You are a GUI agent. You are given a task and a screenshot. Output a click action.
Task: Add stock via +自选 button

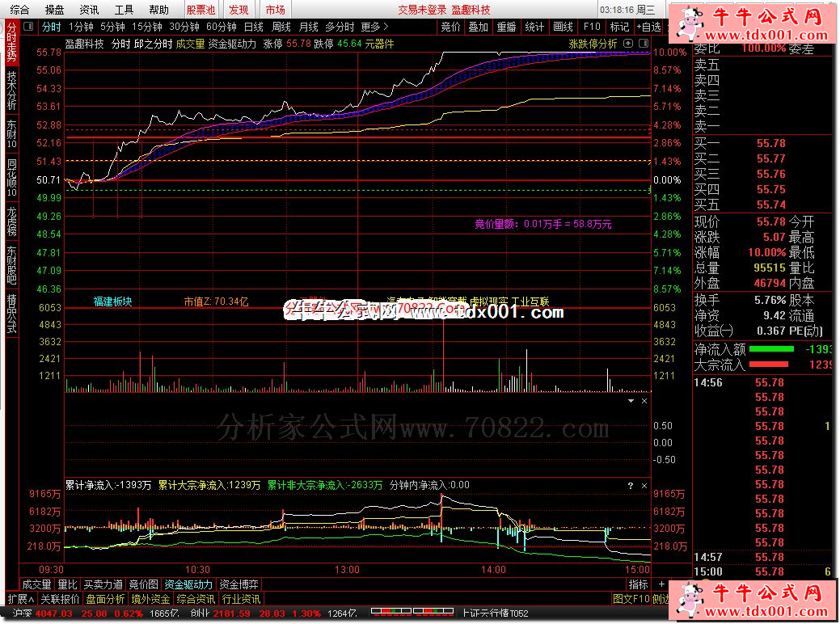click(x=648, y=26)
